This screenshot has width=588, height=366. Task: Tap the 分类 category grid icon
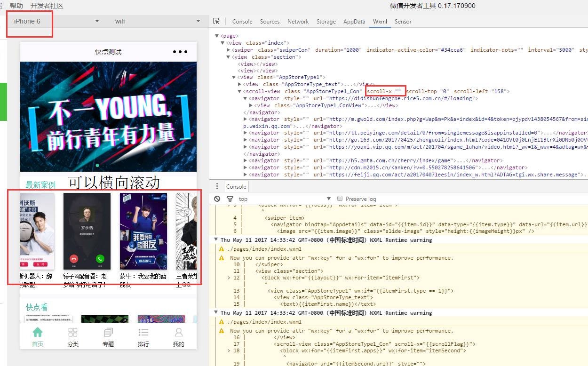[x=73, y=333]
